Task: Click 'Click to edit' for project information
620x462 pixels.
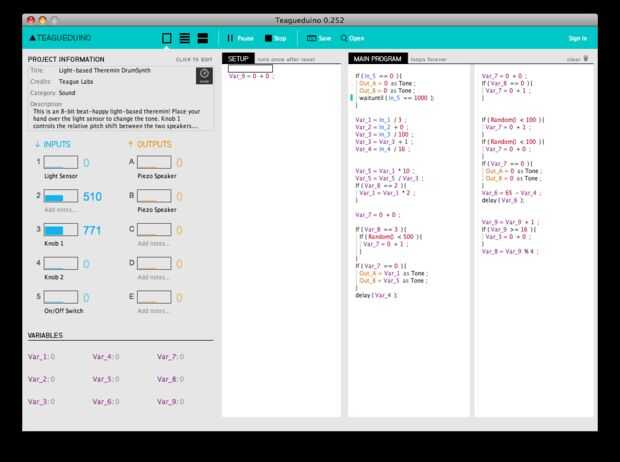Action: [194, 59]
